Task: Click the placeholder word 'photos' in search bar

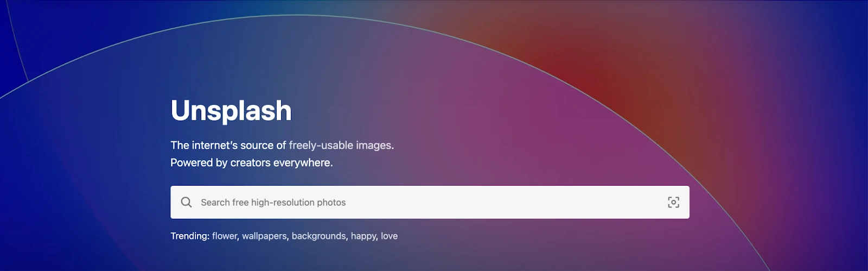Action: pos(331,203)
